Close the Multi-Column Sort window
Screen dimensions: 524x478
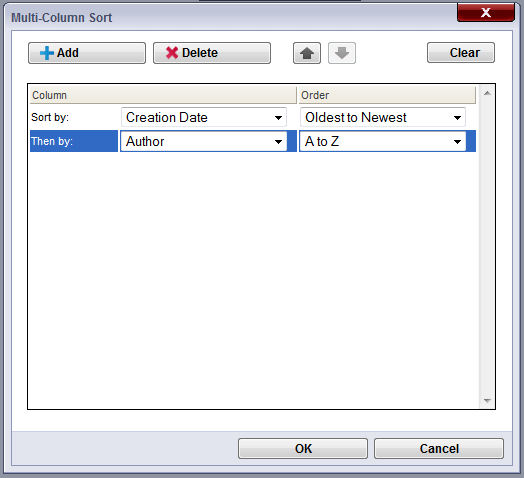[486, 12]
